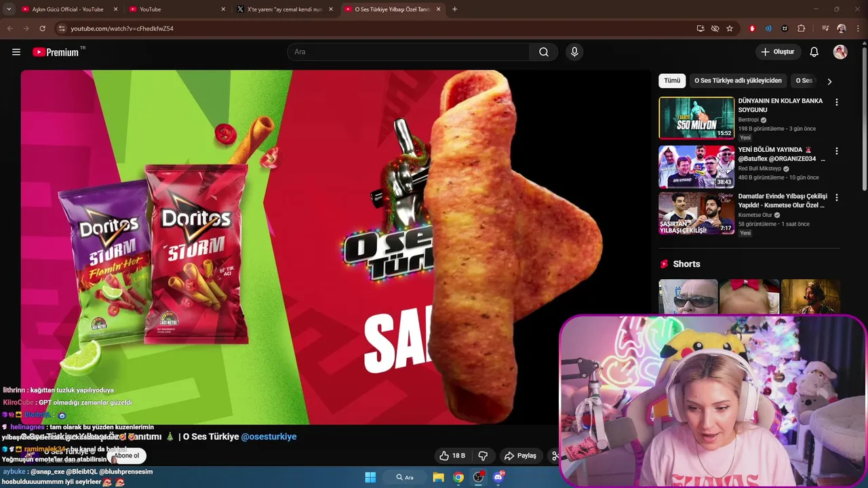868x488 pixels.
Task: Open Chrome profile avatar
Action: [x=842, y=28]
